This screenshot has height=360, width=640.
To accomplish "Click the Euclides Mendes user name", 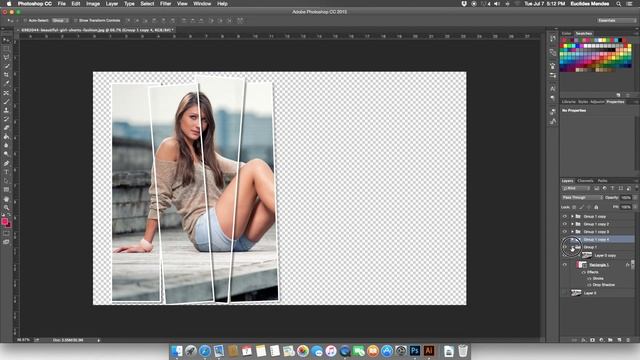I will (x=590, y=4).
